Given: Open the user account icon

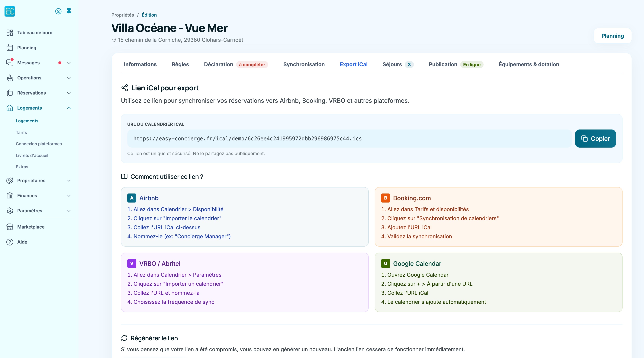Looking at the screenshot, I should [58, 11].
